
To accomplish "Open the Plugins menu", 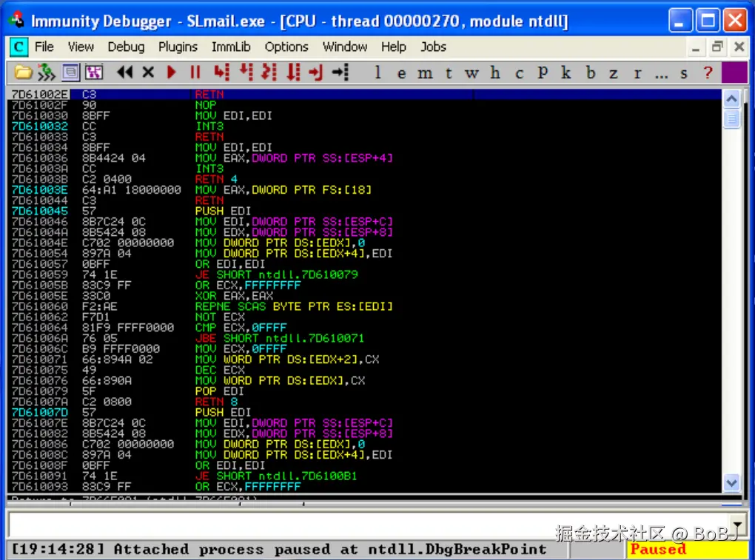I will 178,47.
